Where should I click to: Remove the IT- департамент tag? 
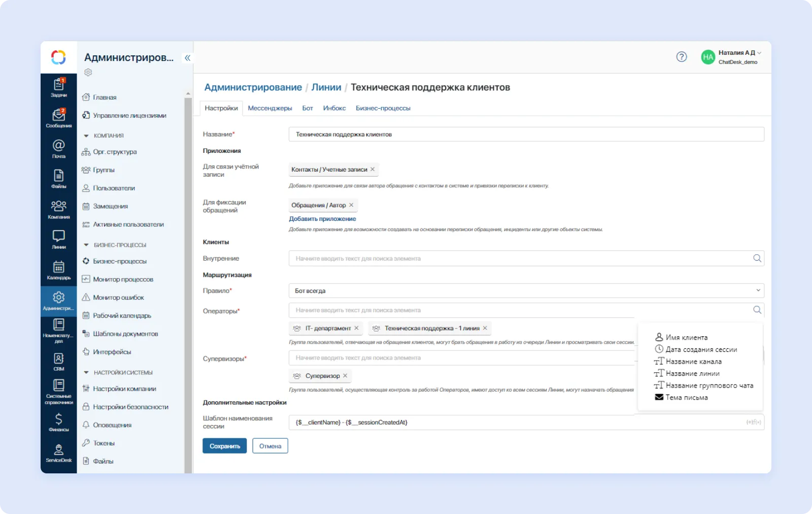pos(357,328)
